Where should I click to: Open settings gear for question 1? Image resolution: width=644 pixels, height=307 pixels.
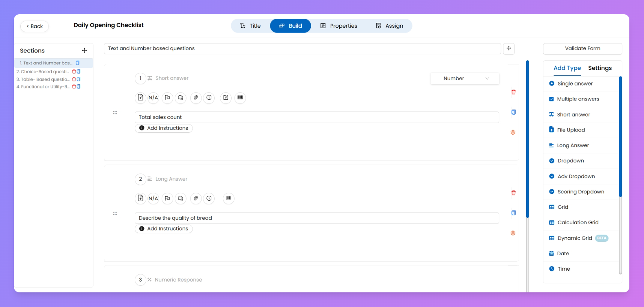pos(513,132)
